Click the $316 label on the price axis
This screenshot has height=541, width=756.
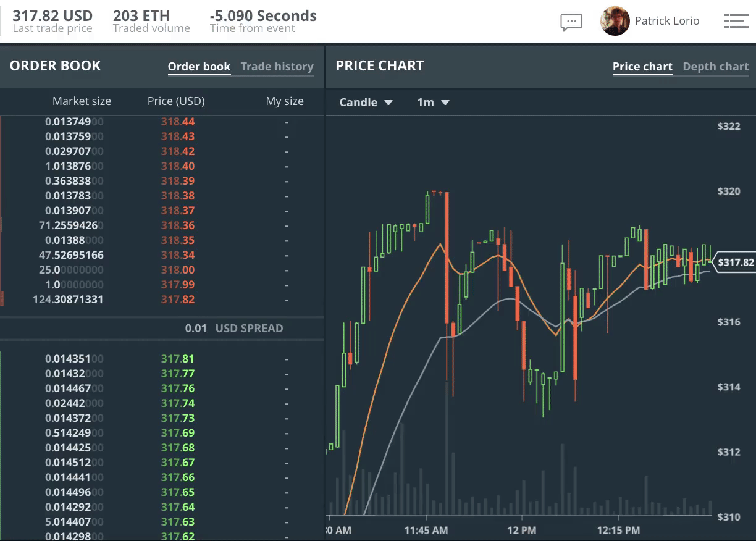coord(728,322)
